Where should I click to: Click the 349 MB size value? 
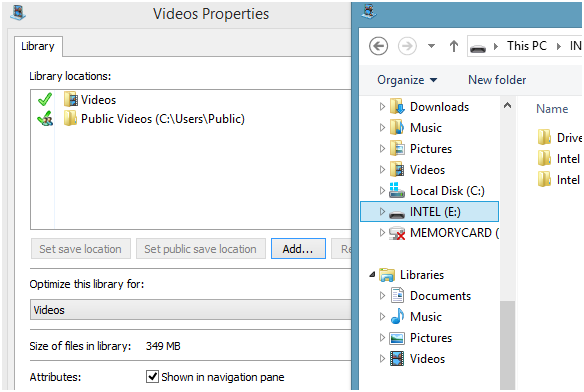click(163, 346)
